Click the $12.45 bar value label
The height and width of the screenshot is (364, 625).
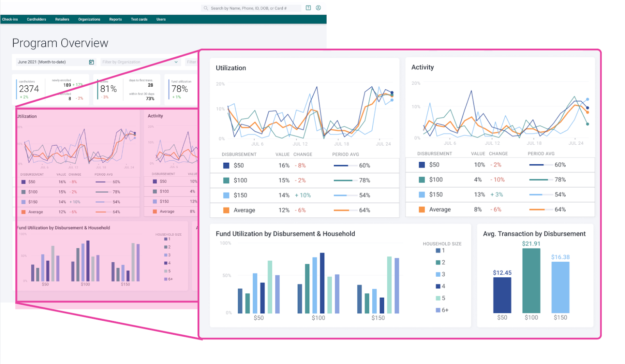click(502, 273)
